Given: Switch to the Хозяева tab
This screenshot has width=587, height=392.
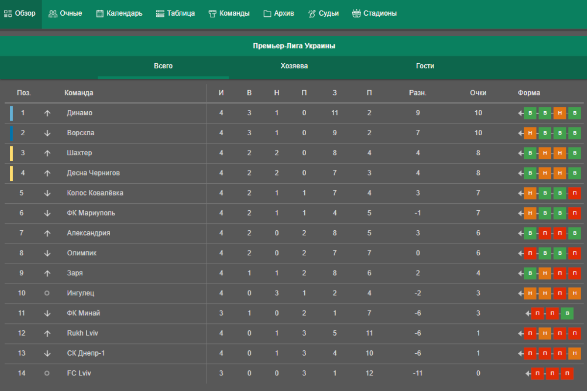Looking at the screenshot, I should (294, 66).
